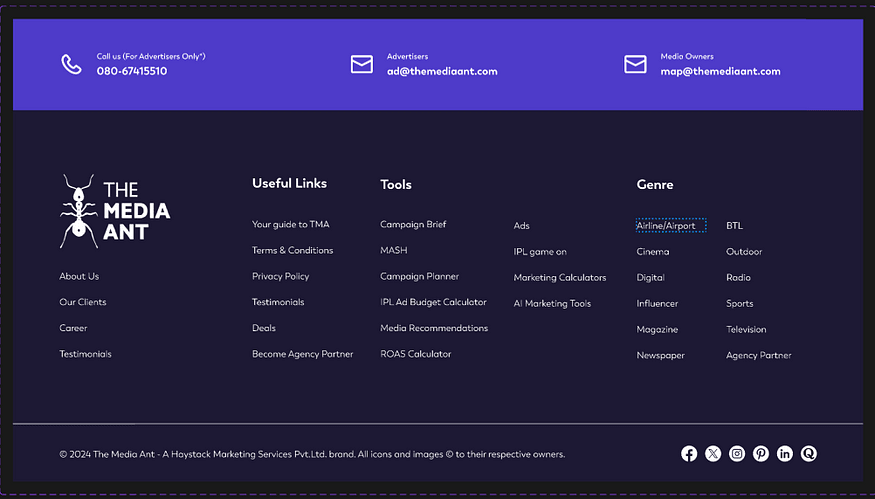Email map@themediaant.com
This screenshot has height=499, width=875.
[720, 71]
